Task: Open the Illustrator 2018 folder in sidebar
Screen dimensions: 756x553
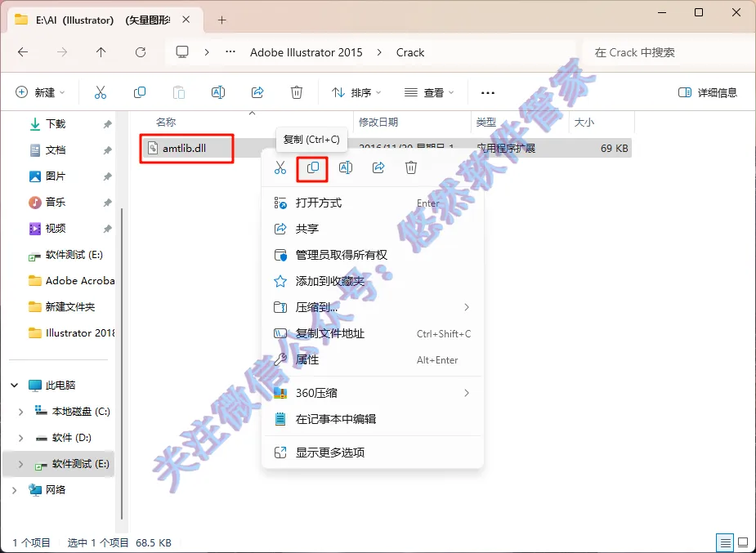Action: [x=71, y=332]
